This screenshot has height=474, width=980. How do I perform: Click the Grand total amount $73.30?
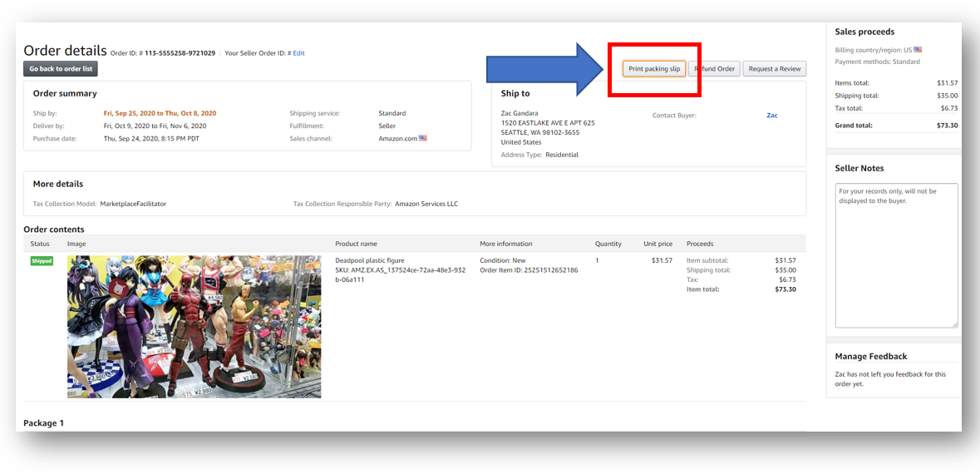(947, 126)
